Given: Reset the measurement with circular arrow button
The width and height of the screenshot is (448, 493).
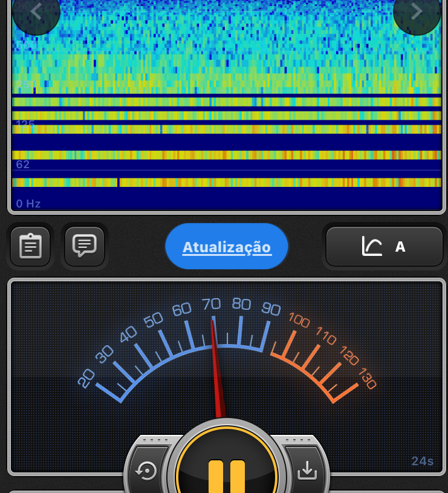Looking at the screenshot, I should (146, 470).
